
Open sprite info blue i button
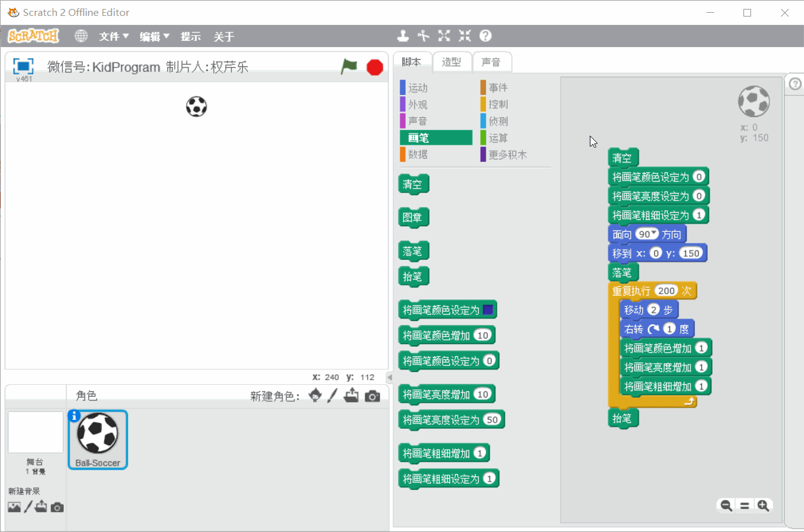click(x=74, y=416)
